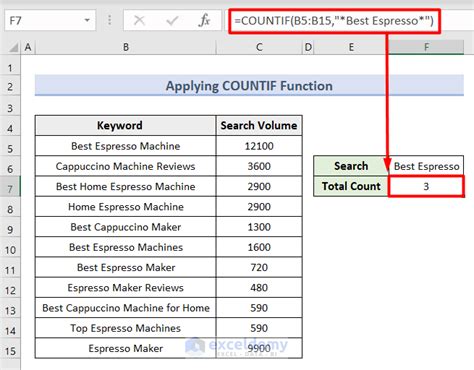Click the 'Applying COUNTIF Function' title cell
474x370 pixels.
(249, 86)
